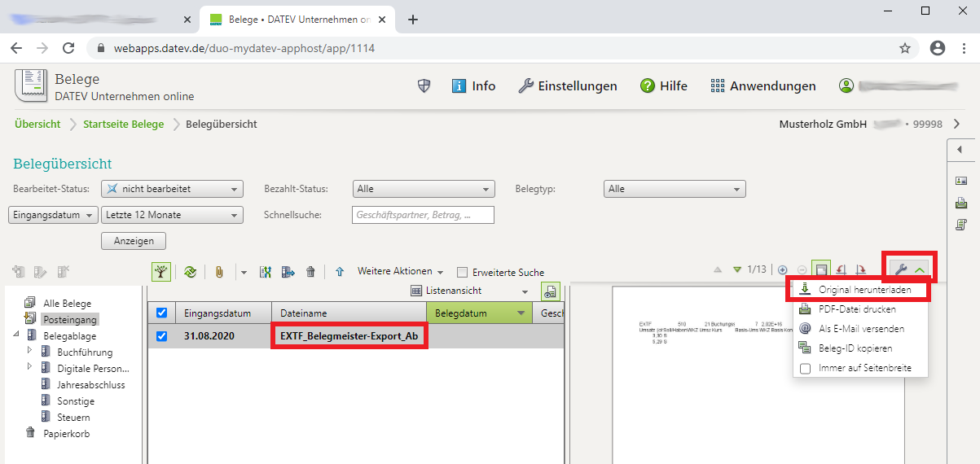Click the blue upload arrow icon

(340, 272)
